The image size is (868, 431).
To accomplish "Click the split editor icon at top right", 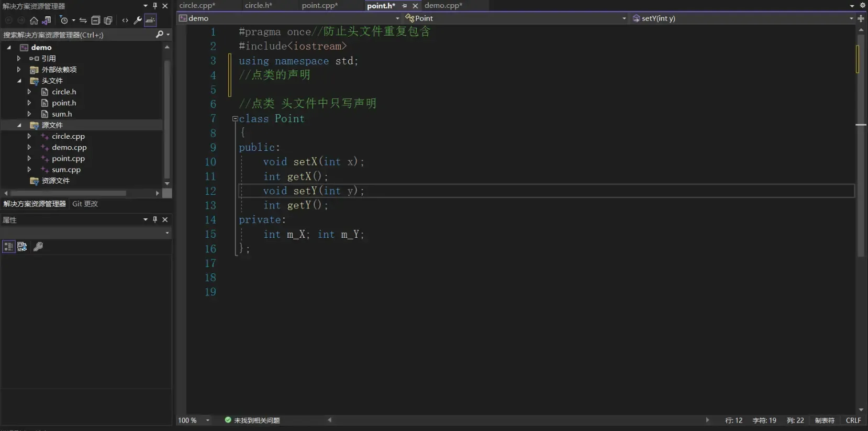I will click(x=861, y=18).
